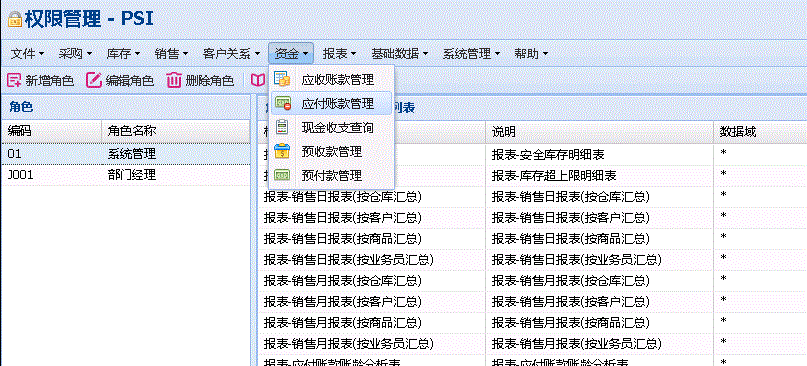Click the 预付款管理 green bill icon

click(x=282, y=176)
